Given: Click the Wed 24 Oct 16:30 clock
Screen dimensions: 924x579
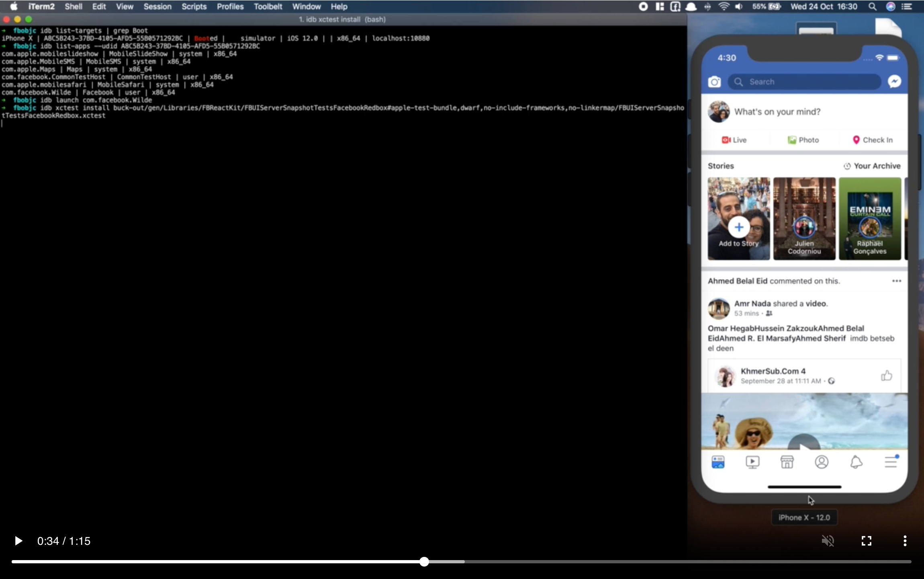Looking at the screenshot, I should tap(824, 6).
